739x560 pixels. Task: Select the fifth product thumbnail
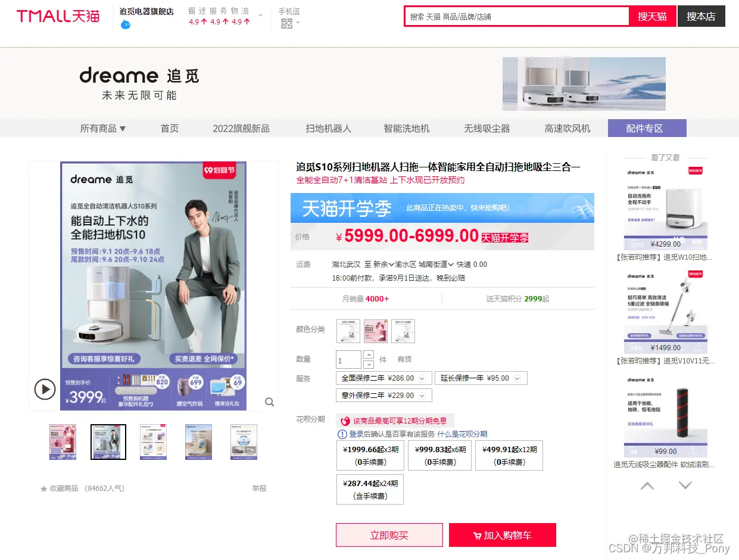[244, 442]
